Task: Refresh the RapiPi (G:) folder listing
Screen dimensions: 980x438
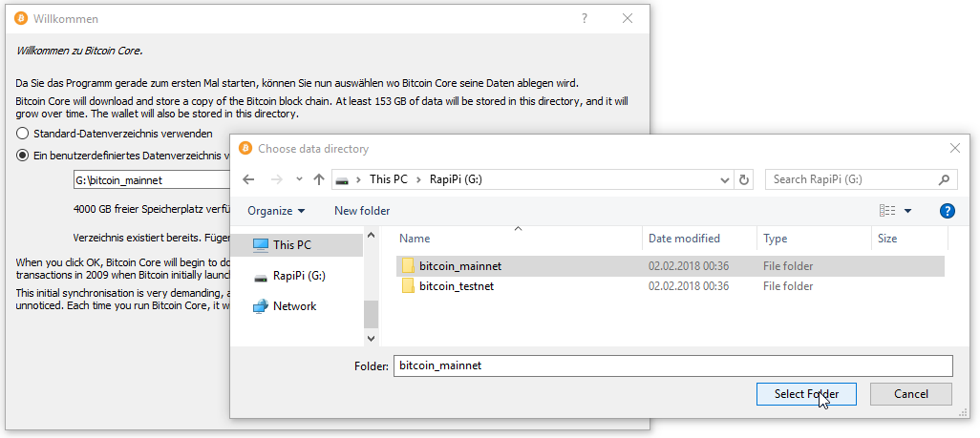Action: pyautogui.click(x=744, y=180)
